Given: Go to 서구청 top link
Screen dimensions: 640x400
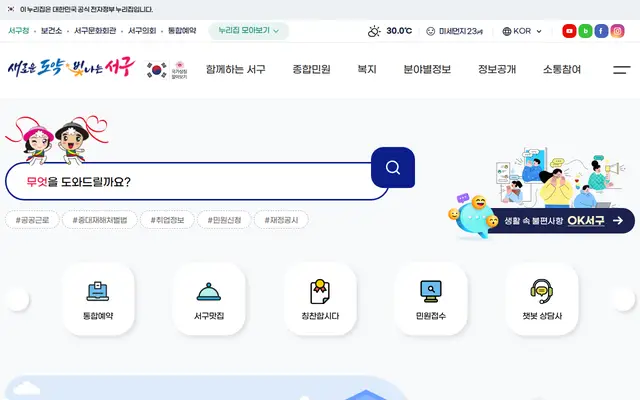Looking at the screenshot, I should 19,31.
